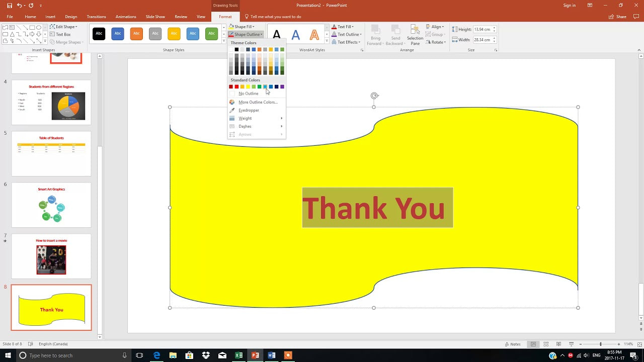Select the No Outline option
Viewport: 644px width, 362px height.
coord(248,94)
